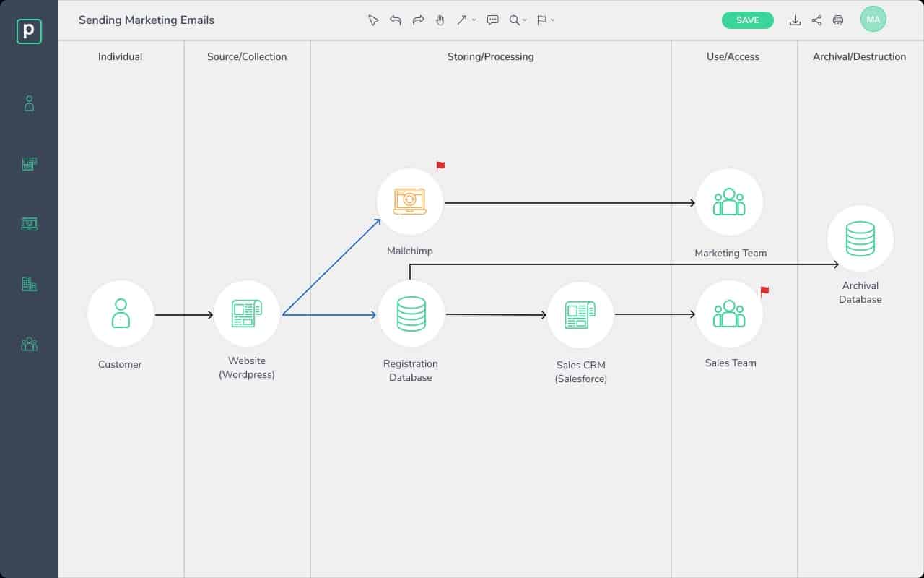924x578 pixels.
Task: Click the Individual column header
Action: pos(121,56)
